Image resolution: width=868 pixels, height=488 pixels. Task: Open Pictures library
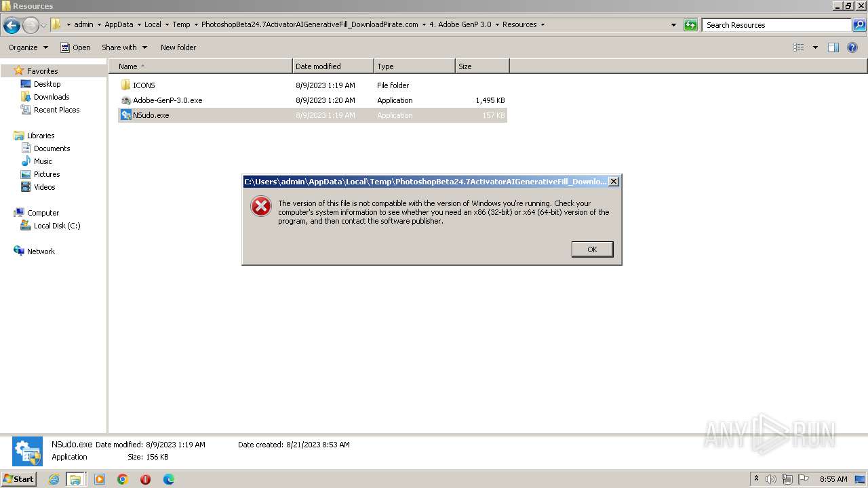tap(47, 174)
